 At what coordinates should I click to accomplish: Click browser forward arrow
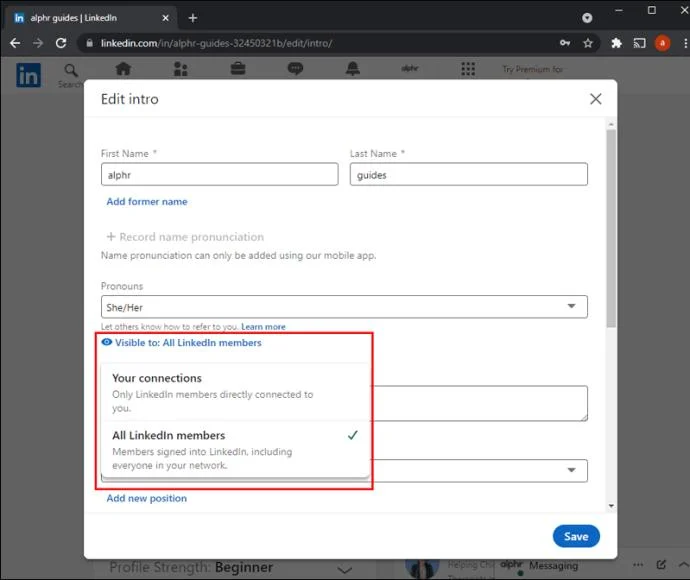(38, 43)
